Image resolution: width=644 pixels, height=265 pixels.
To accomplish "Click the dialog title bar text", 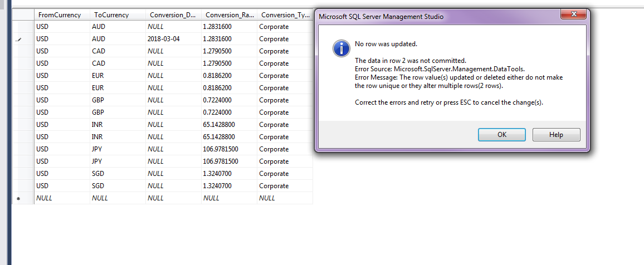I will 380,17.
